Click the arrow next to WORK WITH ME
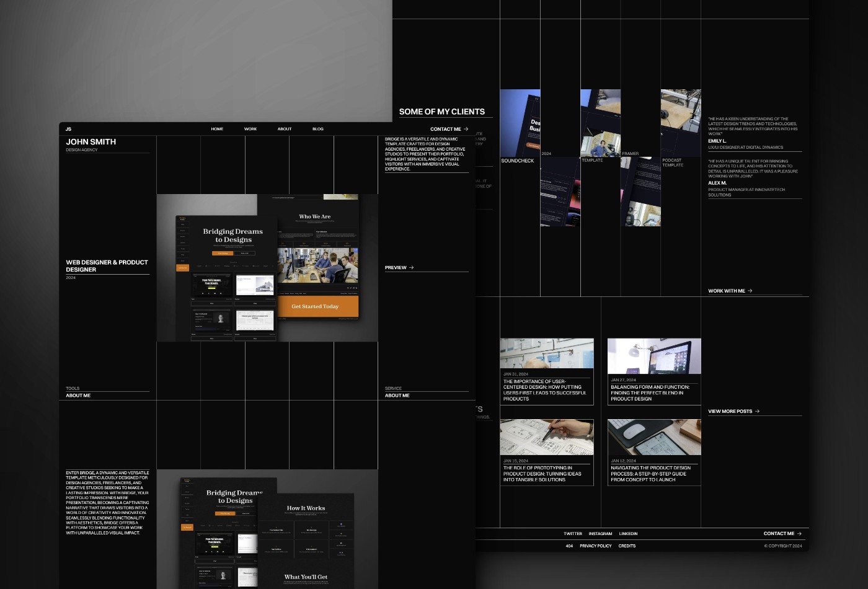Image resolution: width=868 pixels, height=589 pixels. (x=749, y=290)
